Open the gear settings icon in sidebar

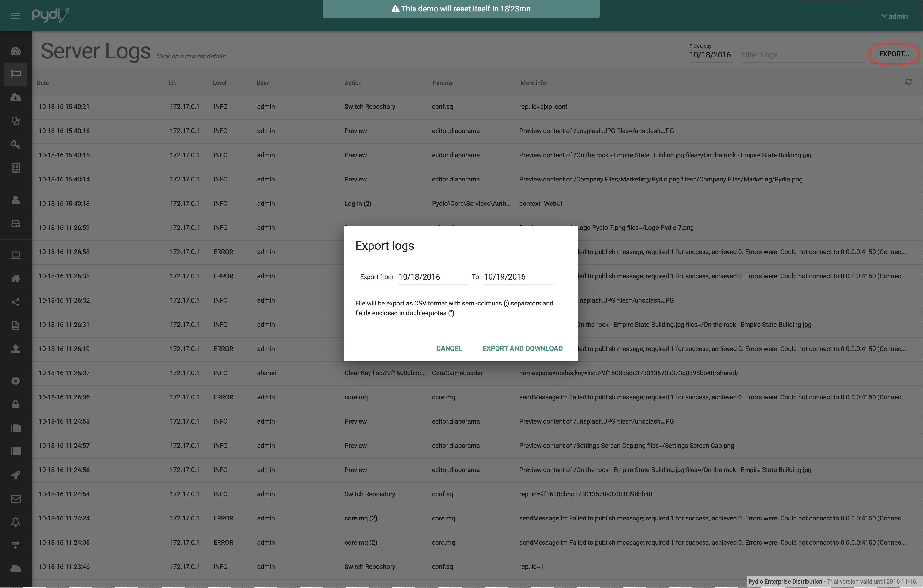16,381
